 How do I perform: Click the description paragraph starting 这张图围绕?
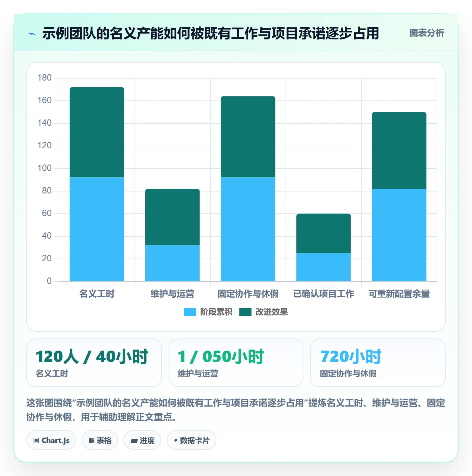(x=236, y=410)
